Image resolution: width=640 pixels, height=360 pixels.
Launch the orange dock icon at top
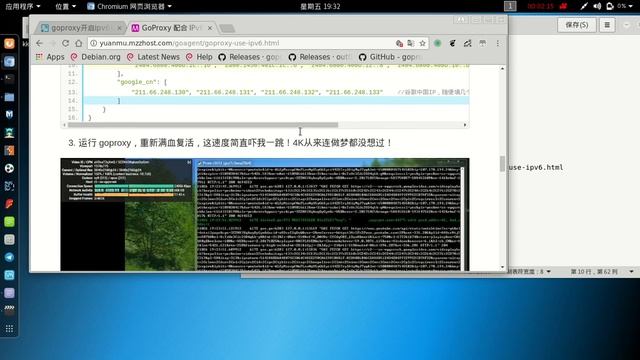tap(9, 43)
